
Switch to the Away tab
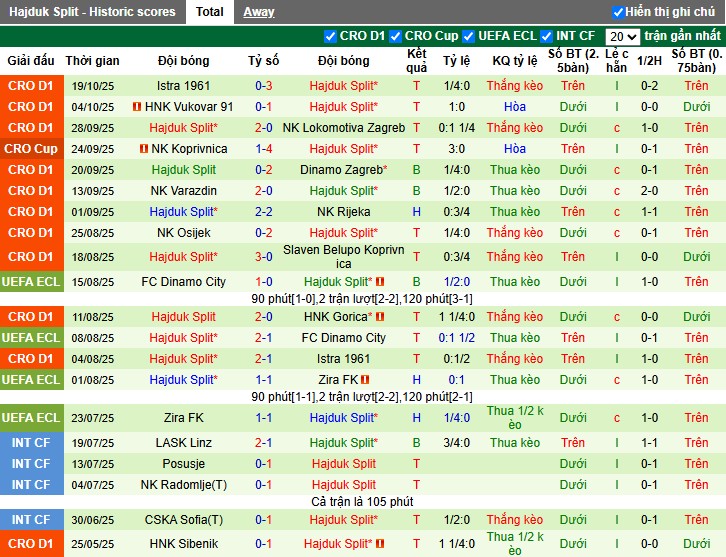[259, 12]
